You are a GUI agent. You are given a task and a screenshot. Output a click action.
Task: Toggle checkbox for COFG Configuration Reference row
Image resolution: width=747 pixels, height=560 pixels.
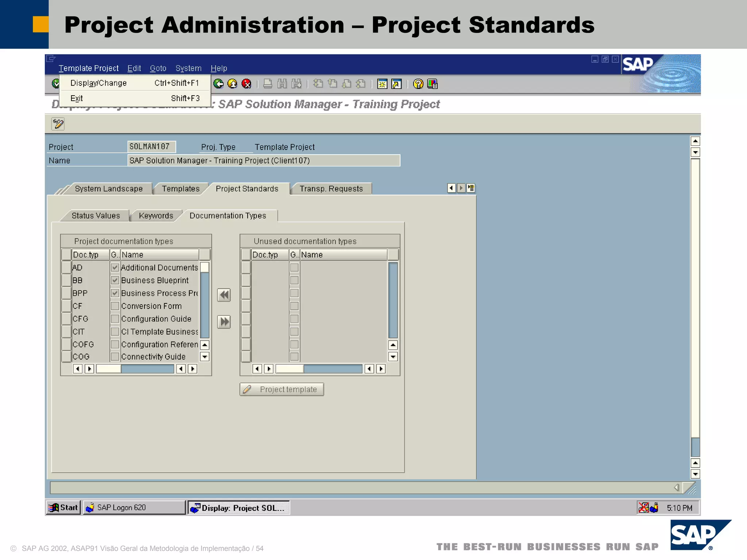[115, 344]
